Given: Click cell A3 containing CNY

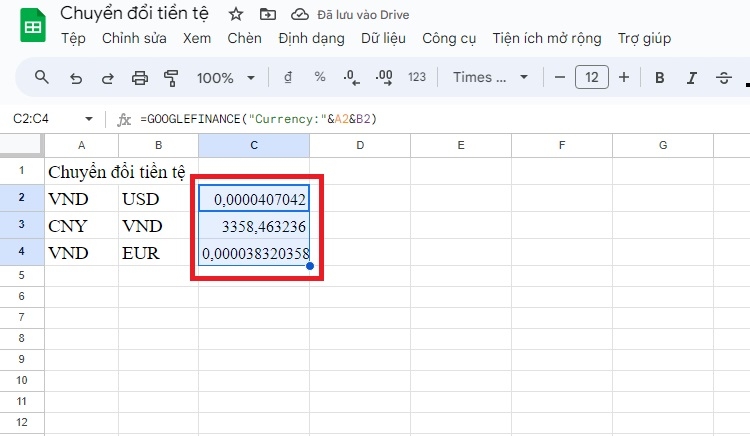Looking at the screenshot, I should [81, 226].
